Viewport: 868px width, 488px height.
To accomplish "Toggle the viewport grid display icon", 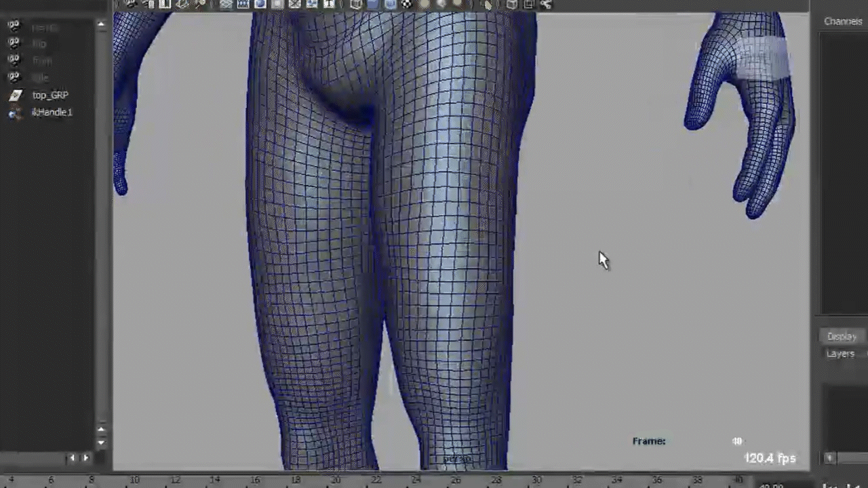I will click(226, 4).
